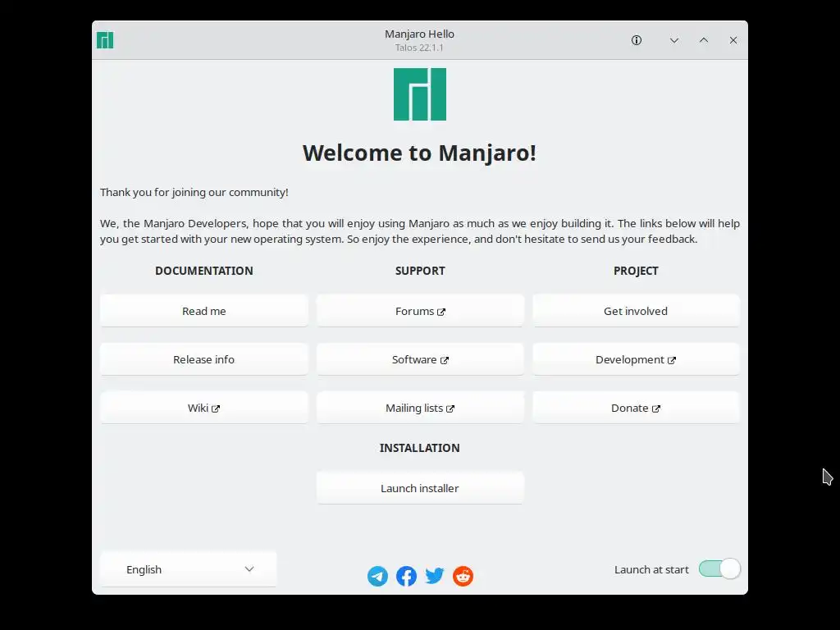Click the Manjaro logo icon in title bar
Image resolution: width=840 pixels, height=630 pixels.
105,40
